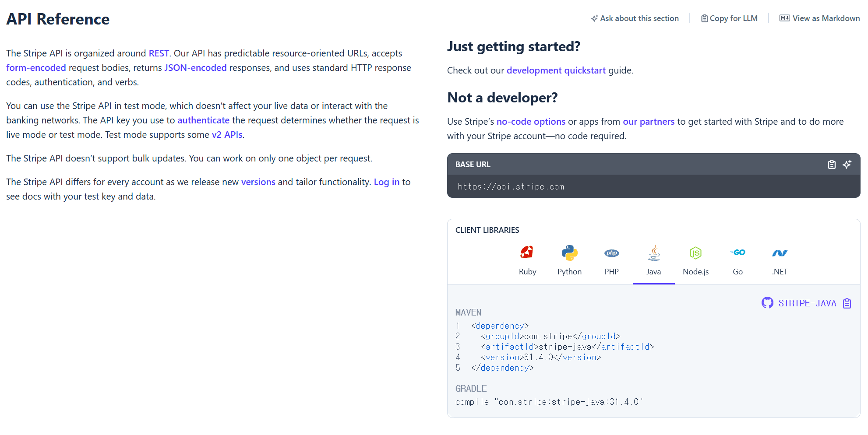868x435 pixels.
Task: Open the REST link
Action: tap(159, 53)
